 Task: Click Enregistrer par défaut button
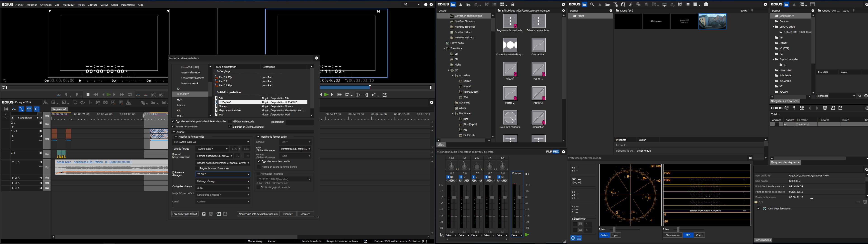coord(185,214)
